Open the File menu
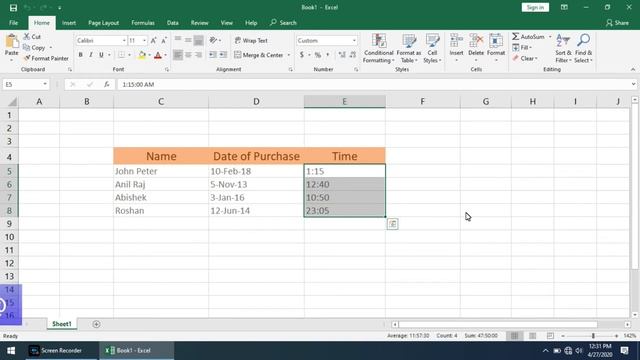 [13, 23]
